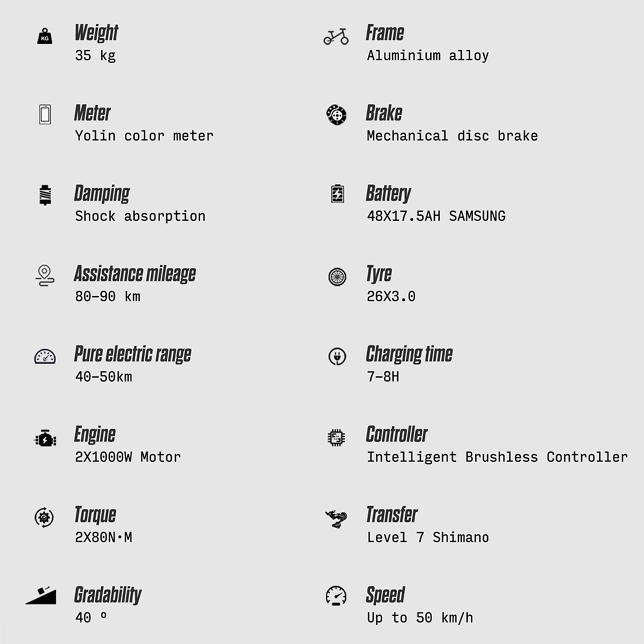Click the map pin mileage icon

pos(45,276)
